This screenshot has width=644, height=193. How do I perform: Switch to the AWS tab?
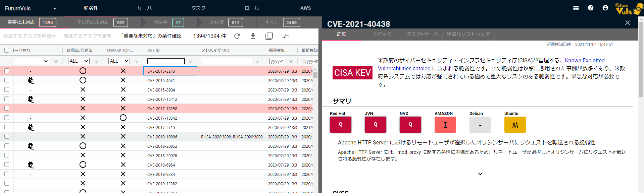pos(305,8)
